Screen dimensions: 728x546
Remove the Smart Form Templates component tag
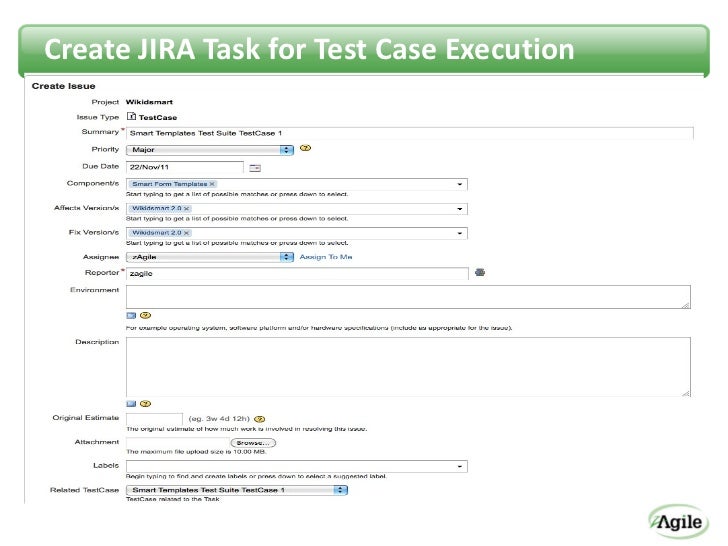pos(212,184)
